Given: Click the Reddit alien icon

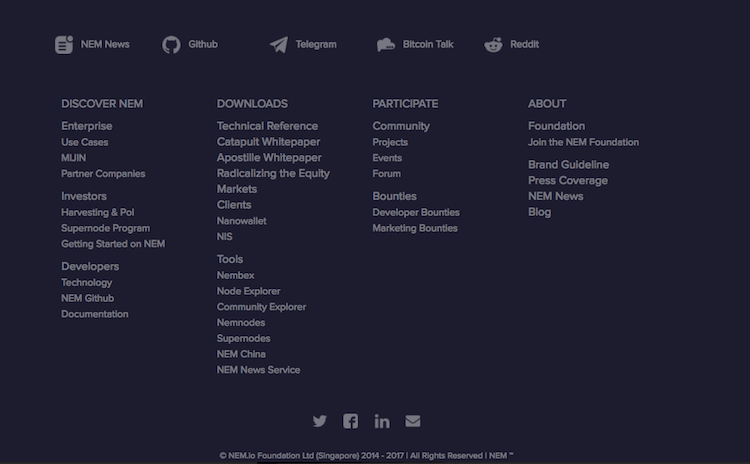Looking at the screenshot, I should (493, 44).
